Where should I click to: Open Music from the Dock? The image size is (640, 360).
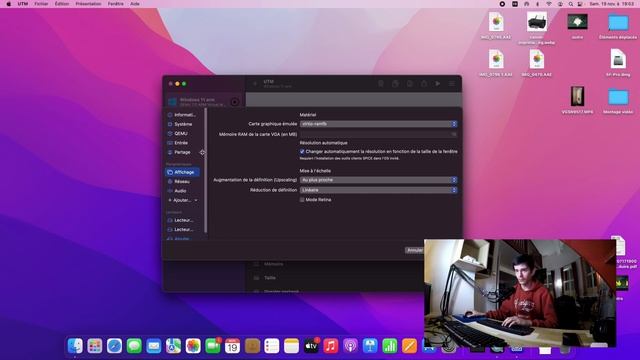pos(331,346)
